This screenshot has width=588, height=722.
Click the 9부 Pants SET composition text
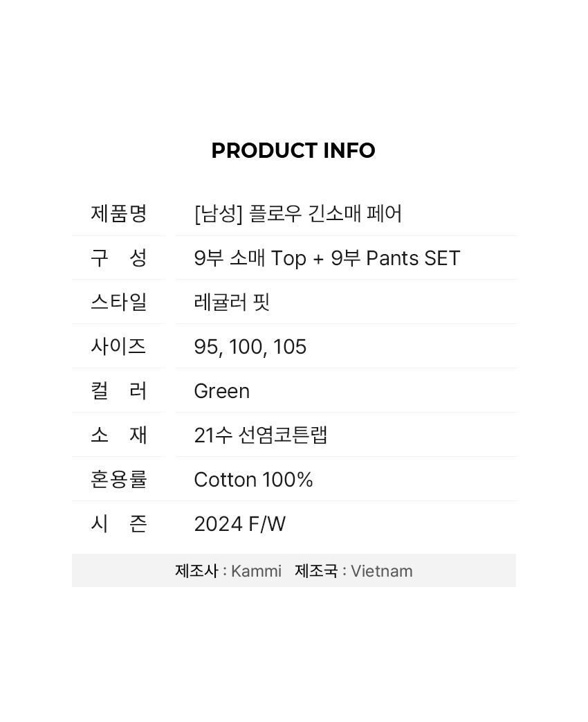[x=396, y=258]
